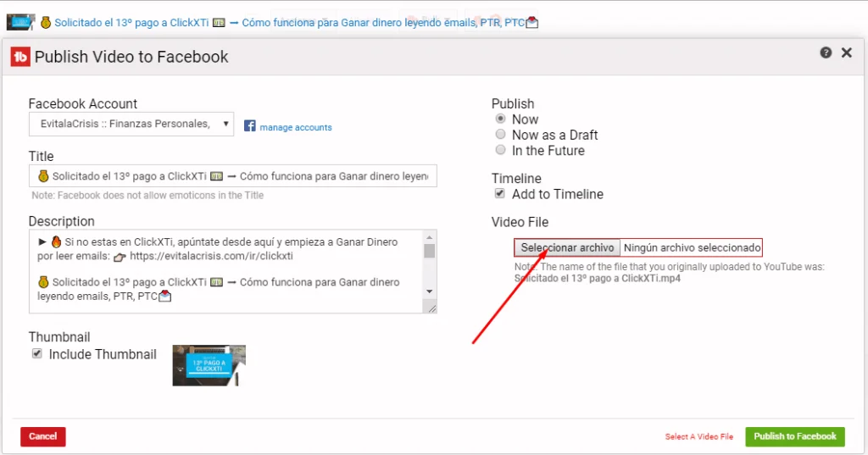
Task: Click the Description scrollbar thumb
Action: click(429, 251)
